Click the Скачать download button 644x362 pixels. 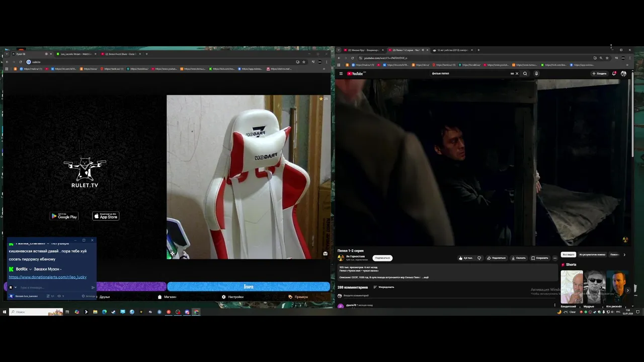click(518, 258)
